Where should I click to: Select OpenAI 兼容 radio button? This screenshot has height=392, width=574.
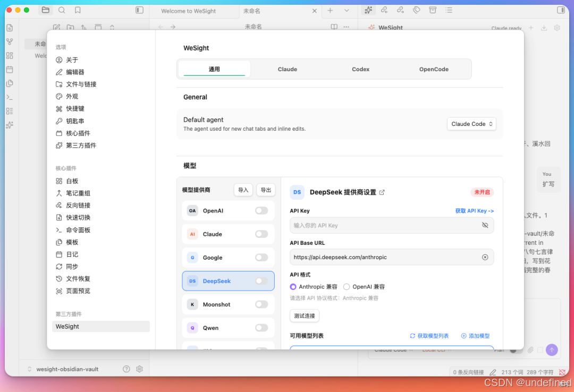tap(347, 287)
